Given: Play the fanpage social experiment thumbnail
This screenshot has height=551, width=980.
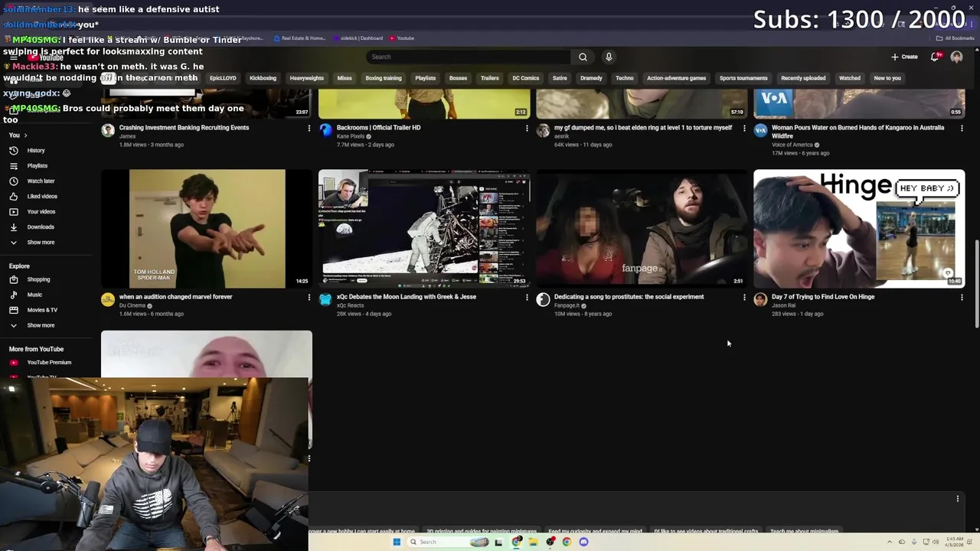Looking at the screenshot, I should (x=642, y=229).
